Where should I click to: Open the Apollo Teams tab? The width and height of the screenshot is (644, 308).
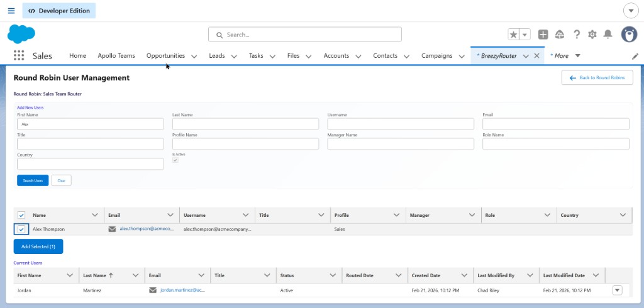pos(116,56)
